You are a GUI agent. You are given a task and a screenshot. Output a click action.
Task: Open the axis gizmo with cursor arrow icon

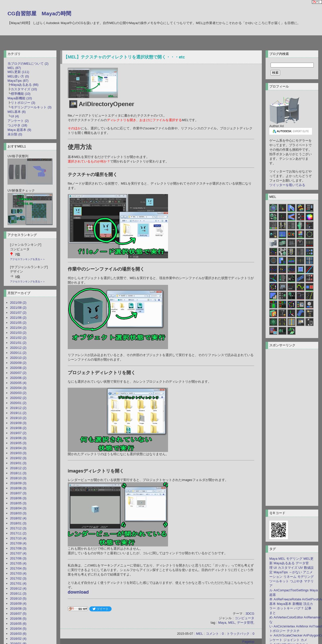[291, 313]
